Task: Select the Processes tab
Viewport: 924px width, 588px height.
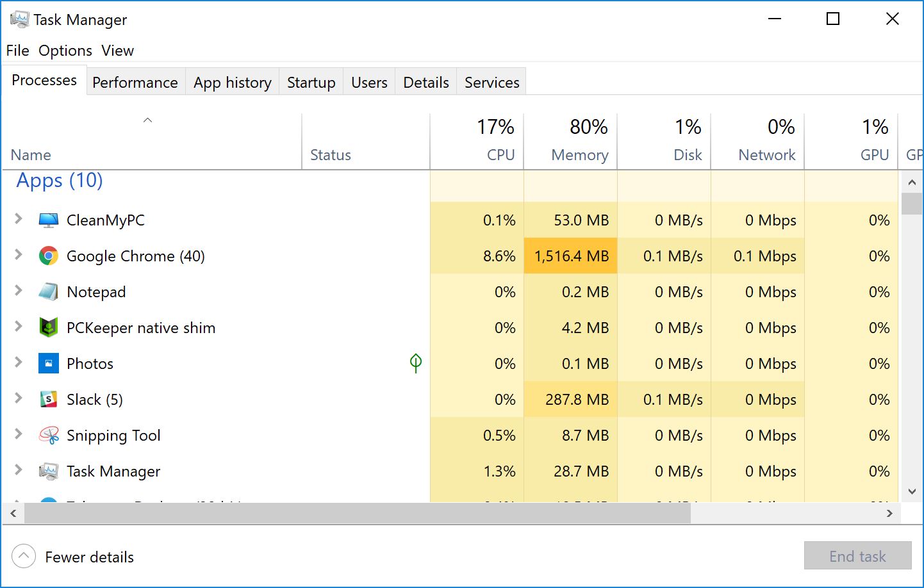Action: click(44, 80)
